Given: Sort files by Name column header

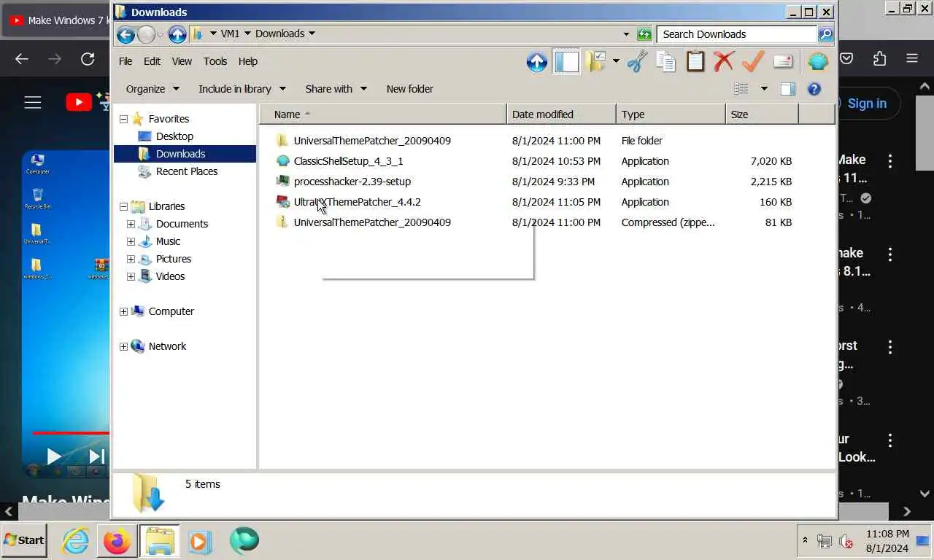Looking at the screenshot, I should click(x=383, y=114).
